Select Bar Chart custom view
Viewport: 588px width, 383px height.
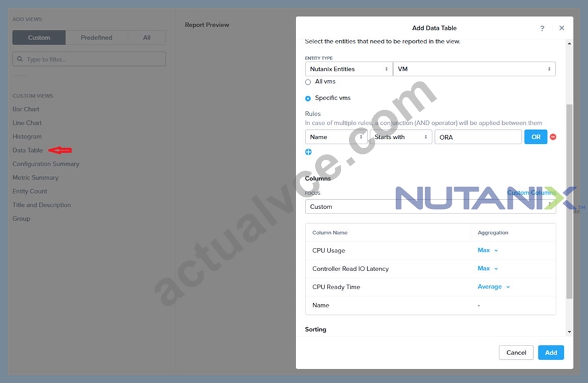point(26,109)
